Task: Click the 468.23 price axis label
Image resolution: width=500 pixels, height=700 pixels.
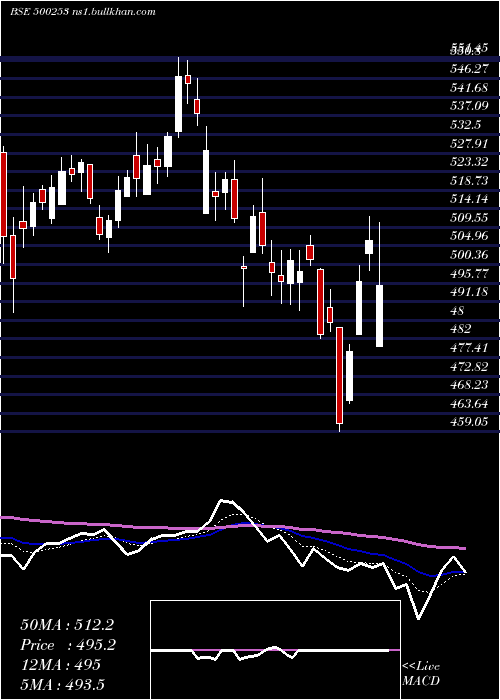Action: [x=468, y=384]
